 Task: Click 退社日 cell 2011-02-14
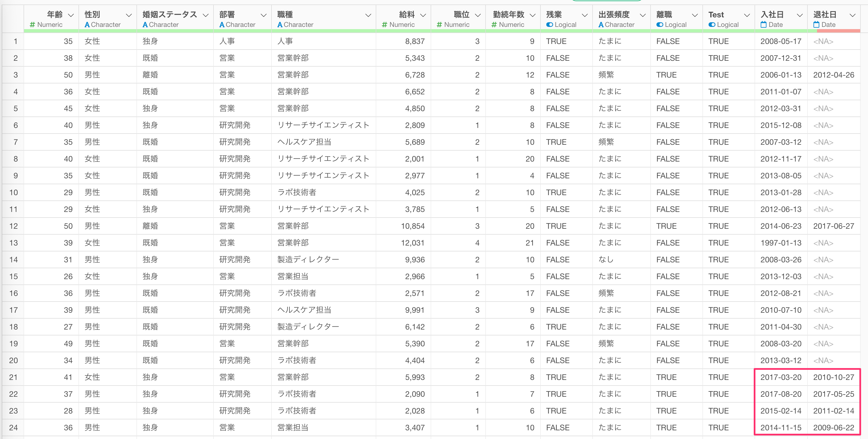(x=834, y=411)
